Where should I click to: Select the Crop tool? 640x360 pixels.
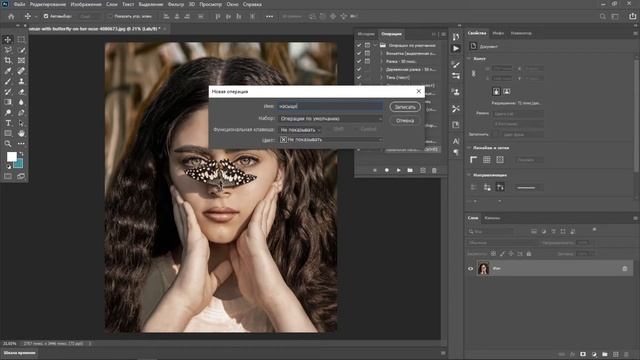(8, 60)
